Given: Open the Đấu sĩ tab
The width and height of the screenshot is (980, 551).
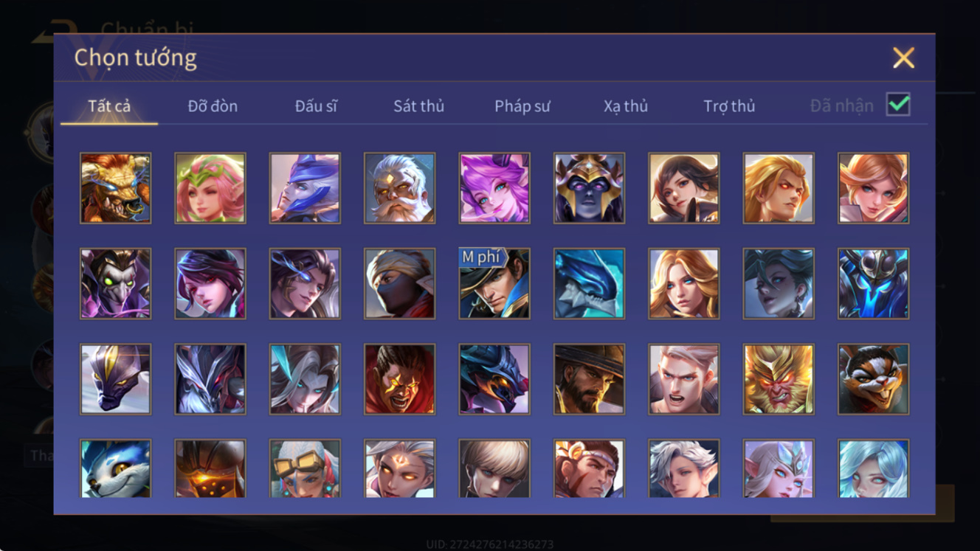Looking at the screenshot, I should (316, 106).
